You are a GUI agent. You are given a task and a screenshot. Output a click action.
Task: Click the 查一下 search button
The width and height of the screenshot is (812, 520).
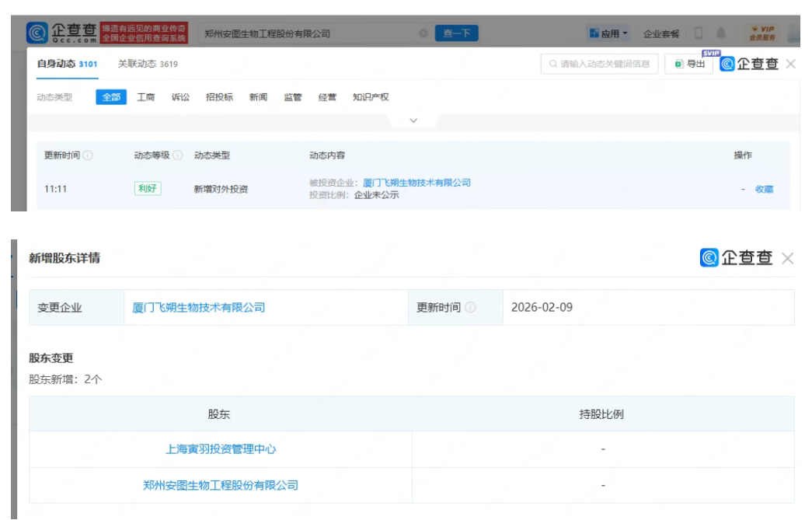456,33
